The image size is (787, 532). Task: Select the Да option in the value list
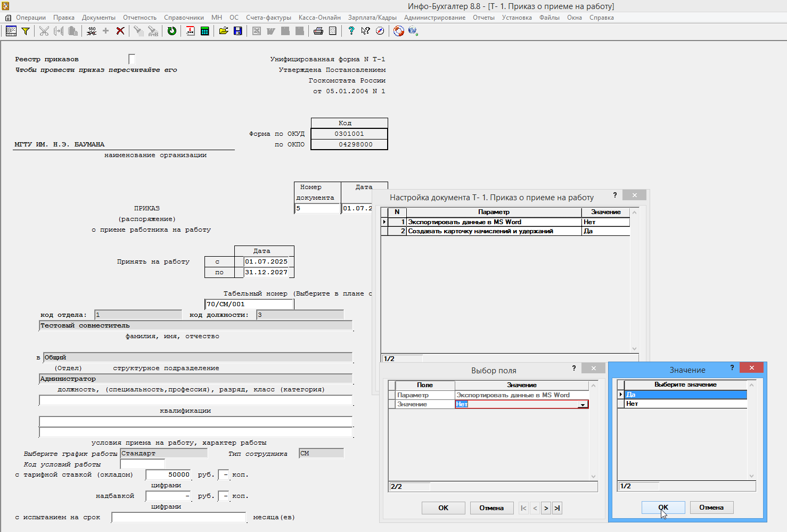(685, 395)
